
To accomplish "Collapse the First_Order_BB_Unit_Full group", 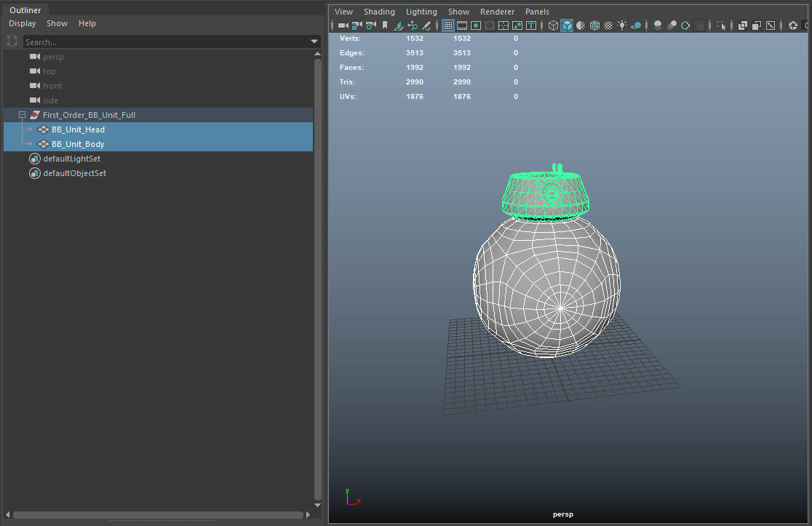I will 22,115.
